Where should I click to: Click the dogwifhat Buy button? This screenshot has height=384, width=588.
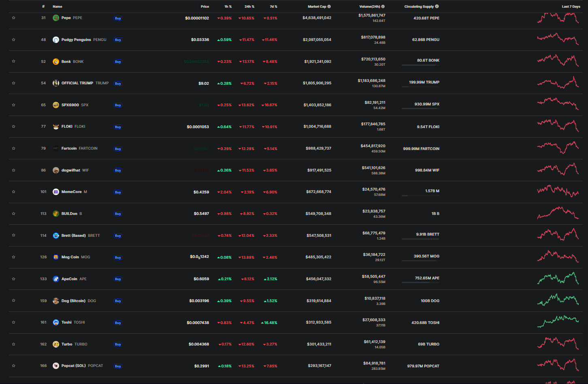tap(118, 170)
